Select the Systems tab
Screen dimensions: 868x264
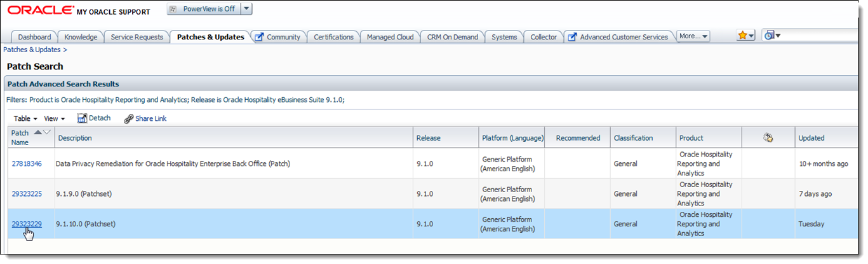pyautogui.click(x=504, y=37)
